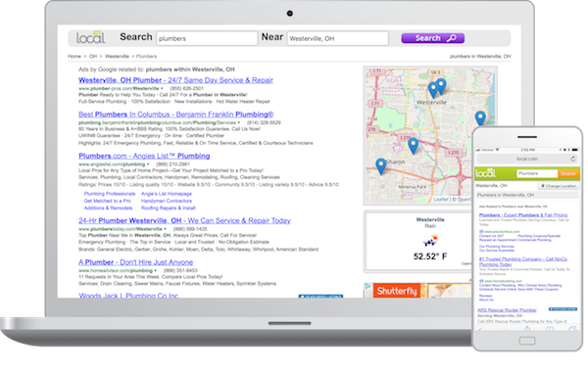Open Plumbers.com Angies List Plumbing link

point(144,156)
